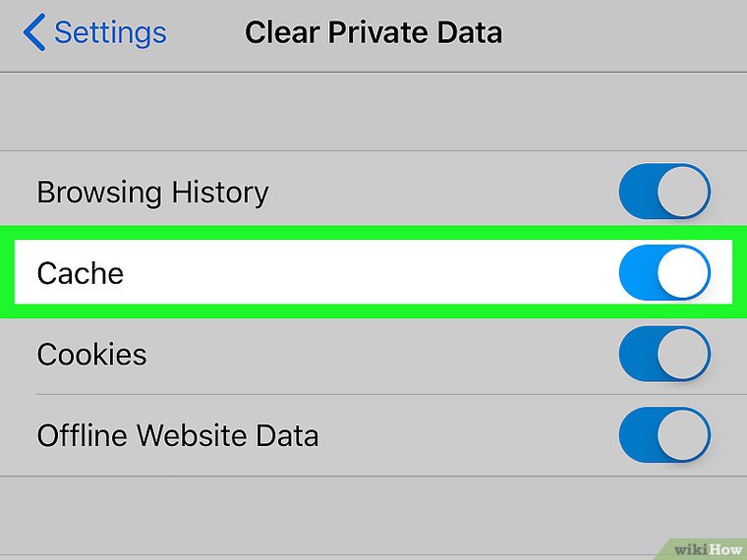Turn off the Browsing History switch
This screenshot has height=560, width=747.
pyautogui.click(x=663, y=192)
